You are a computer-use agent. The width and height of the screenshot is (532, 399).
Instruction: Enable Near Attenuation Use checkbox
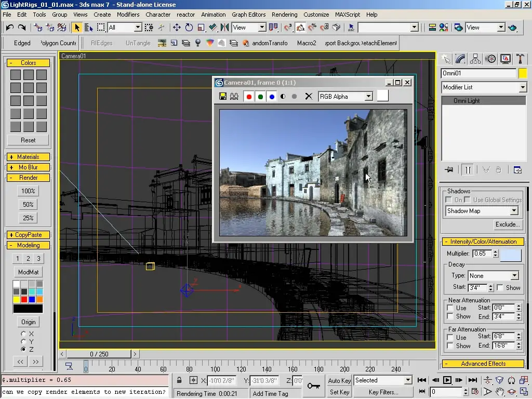450,308
